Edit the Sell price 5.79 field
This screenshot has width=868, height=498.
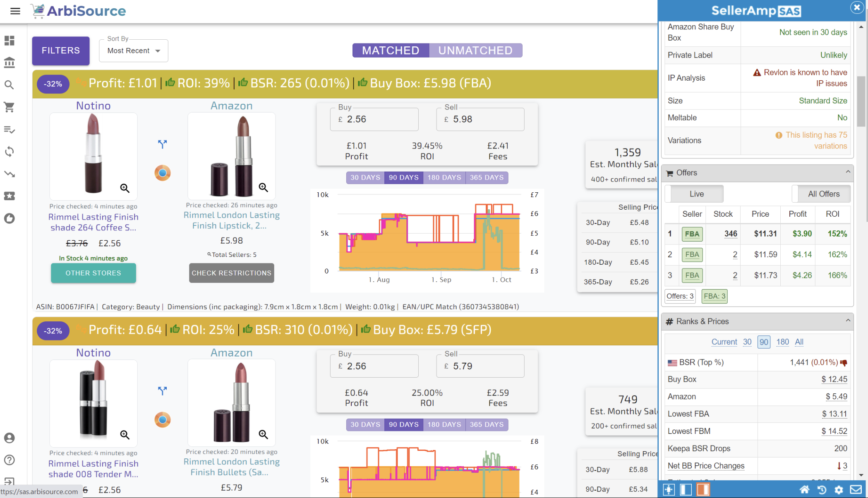coord(480,366)
